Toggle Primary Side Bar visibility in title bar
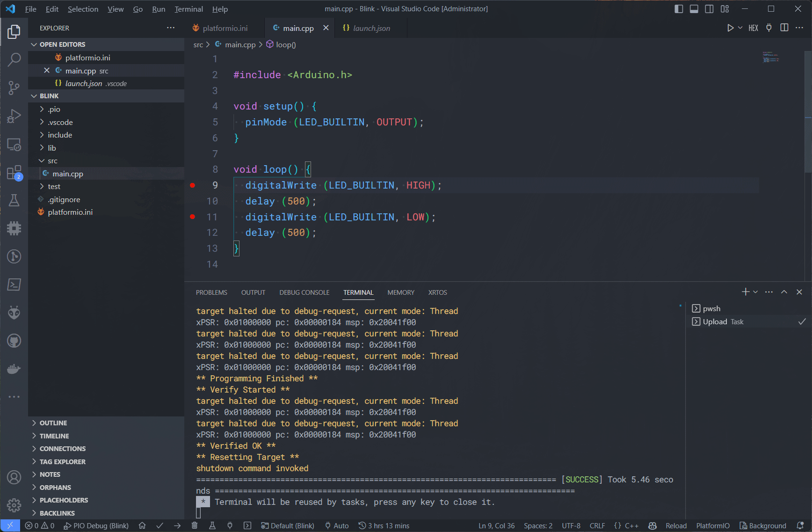The width and height of the screenshot is (812, 532). click(679, 9)
